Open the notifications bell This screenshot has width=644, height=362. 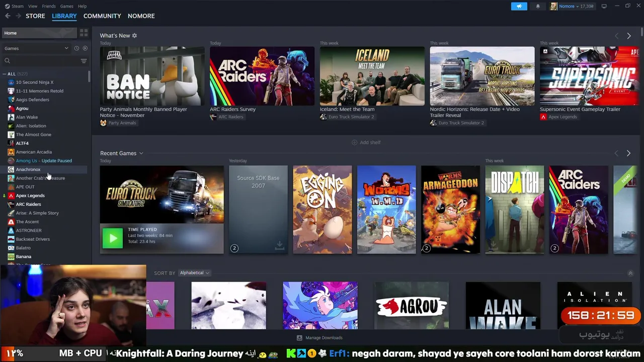tap(538, 6)
